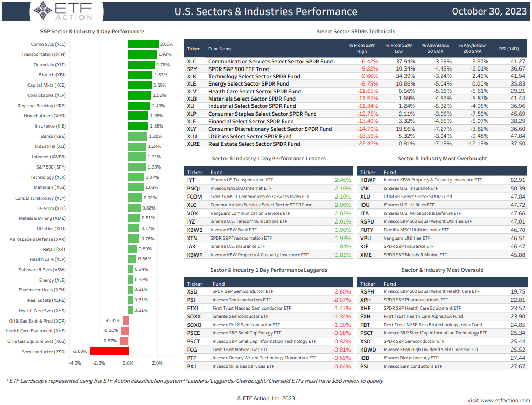Click the RSPH ticker in the Most Oversold table
The height and width of the screenshot is (405, 532).
tap(367, 292)
